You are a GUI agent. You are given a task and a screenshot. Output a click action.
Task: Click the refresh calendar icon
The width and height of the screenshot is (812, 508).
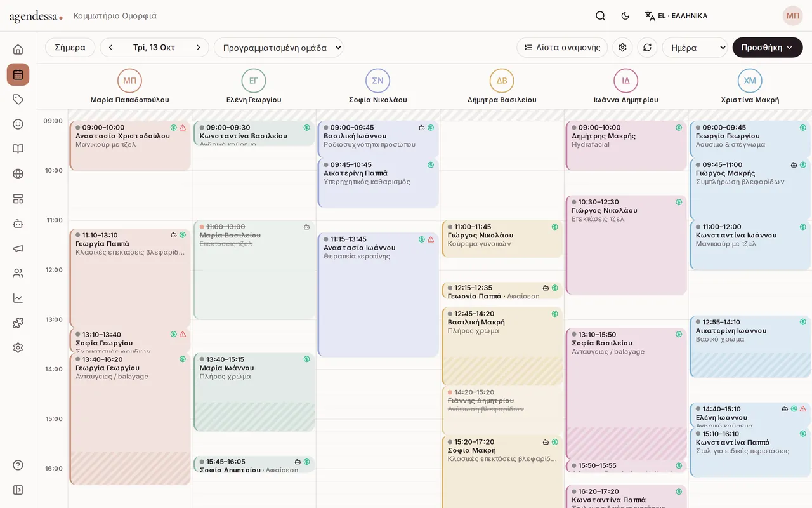(x=647, y=48)
